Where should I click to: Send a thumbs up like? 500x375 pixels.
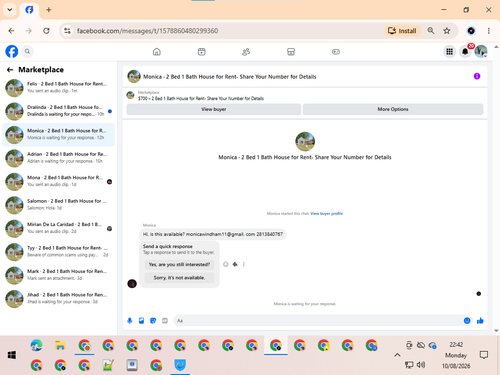point(480,321)
